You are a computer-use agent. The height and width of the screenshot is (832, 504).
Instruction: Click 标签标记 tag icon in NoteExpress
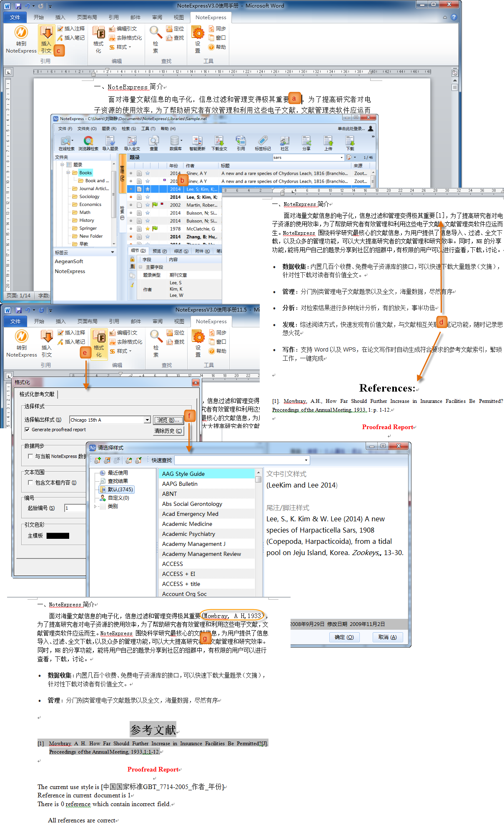click(263, 141)
